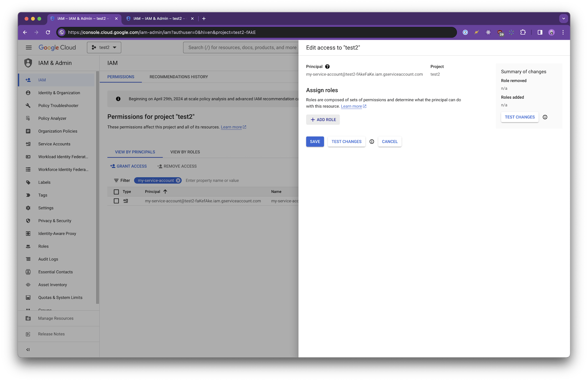Click the ADD ROLE button

coord(323,119)
